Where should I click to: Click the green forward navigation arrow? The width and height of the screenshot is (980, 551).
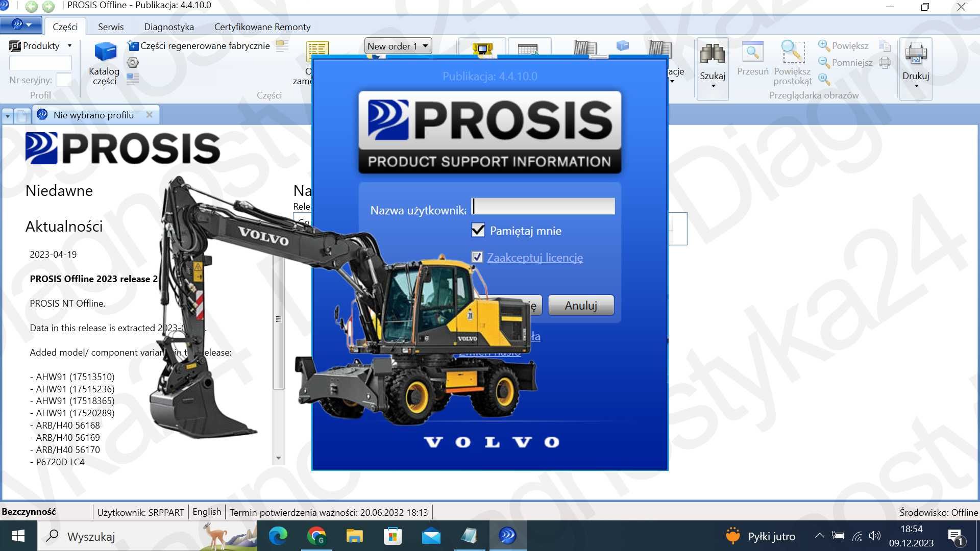pos(48,6)
